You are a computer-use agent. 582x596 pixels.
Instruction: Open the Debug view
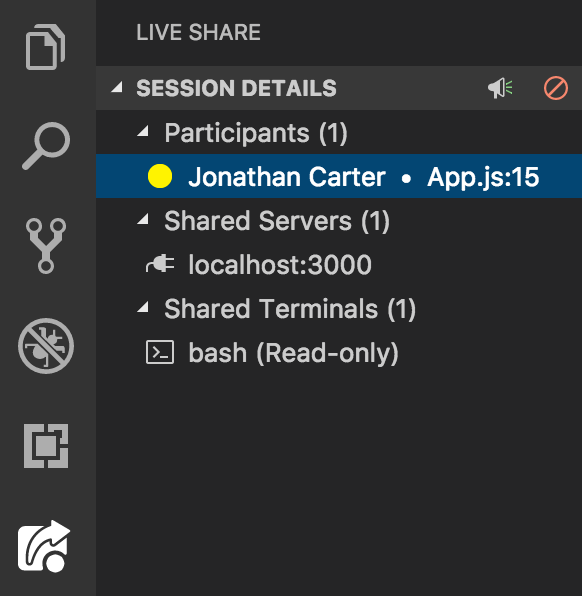tap(46, 346)
